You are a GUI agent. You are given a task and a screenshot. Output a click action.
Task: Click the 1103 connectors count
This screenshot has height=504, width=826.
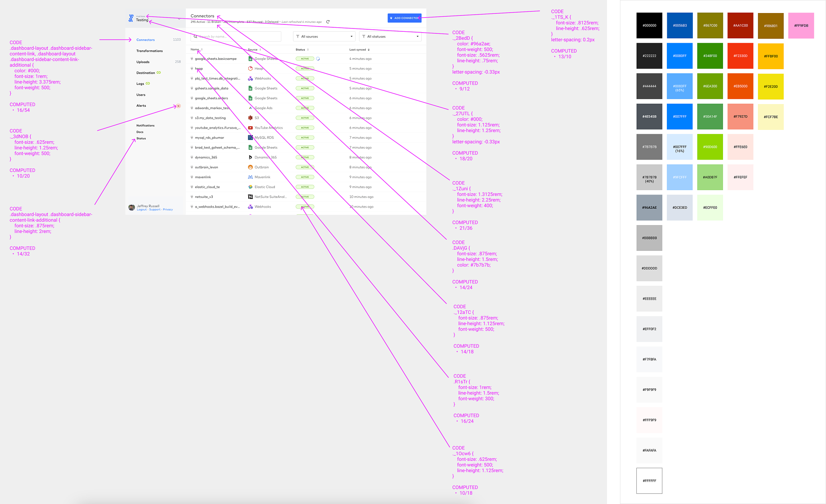click(177, 39)
